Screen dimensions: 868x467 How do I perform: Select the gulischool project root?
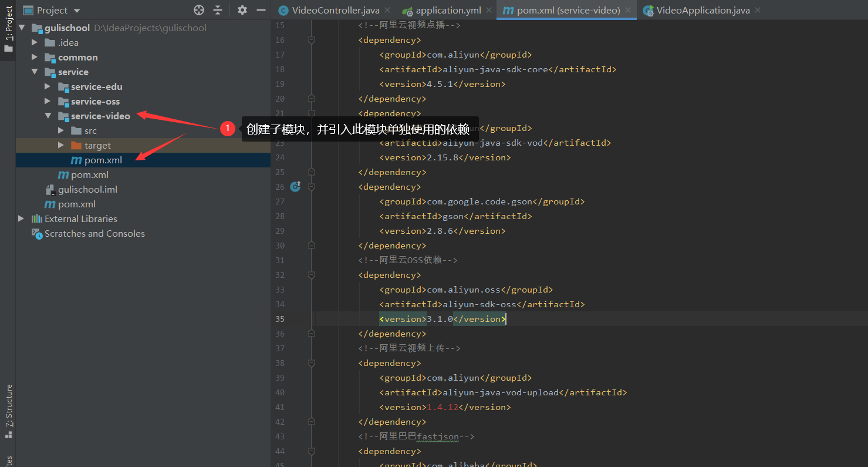click(x=67, y=28)
